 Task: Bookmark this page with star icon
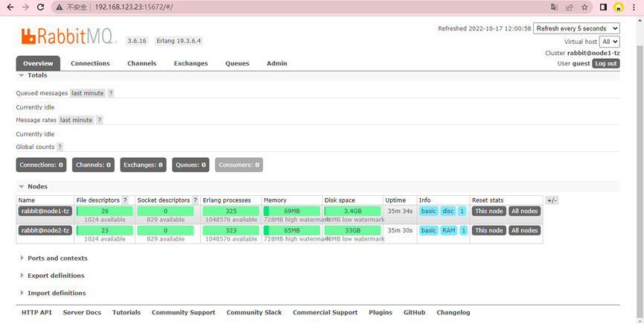tap(585, 7)
